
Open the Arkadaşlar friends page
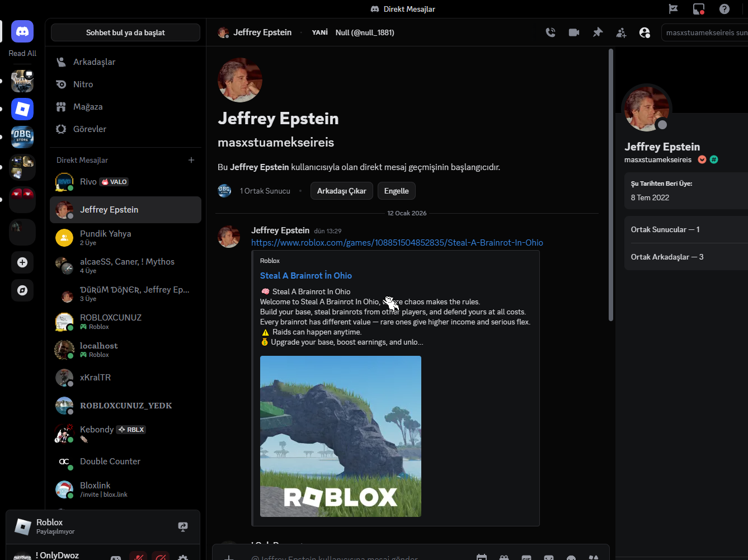[x=125, y=62]
